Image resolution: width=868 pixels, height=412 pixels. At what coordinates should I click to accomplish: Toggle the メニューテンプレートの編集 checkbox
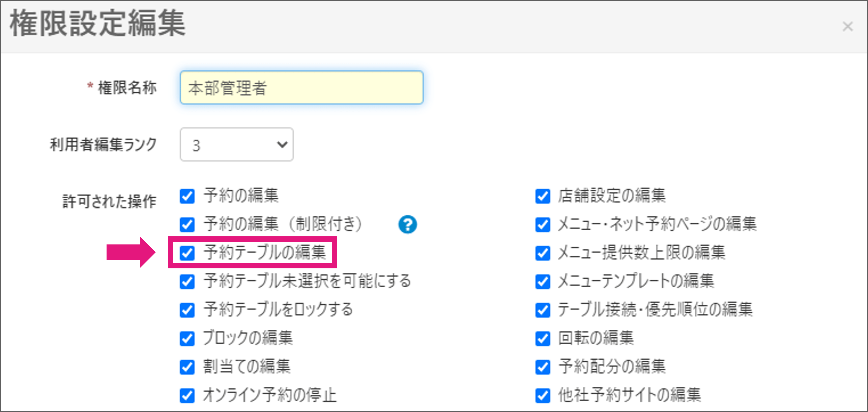point(543,282)
